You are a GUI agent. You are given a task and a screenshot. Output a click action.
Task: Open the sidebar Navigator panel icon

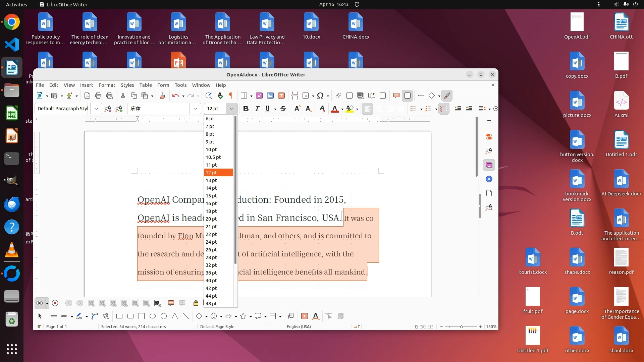pos(489,179)
